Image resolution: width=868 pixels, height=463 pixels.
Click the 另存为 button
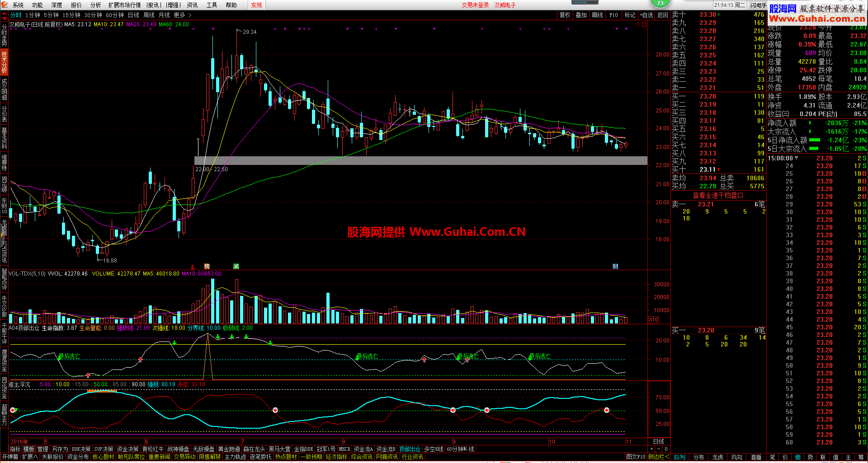tap(60, 449)
